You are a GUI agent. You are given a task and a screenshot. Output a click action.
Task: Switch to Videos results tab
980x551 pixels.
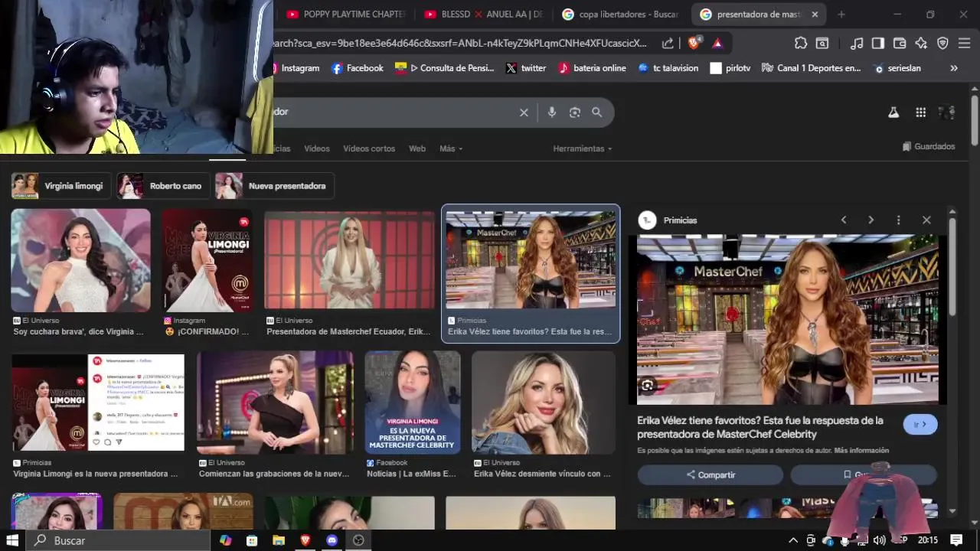pyautogui.click(x=317, y=148)
